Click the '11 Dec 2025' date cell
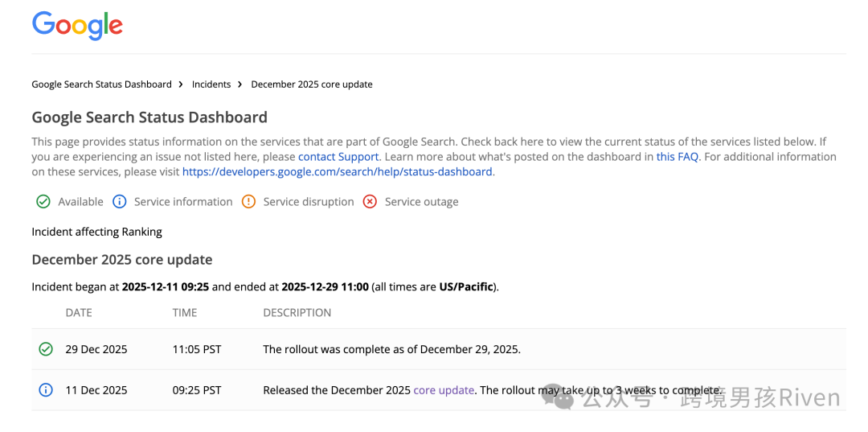The image size is (868, 432). (x=96, y=390)
